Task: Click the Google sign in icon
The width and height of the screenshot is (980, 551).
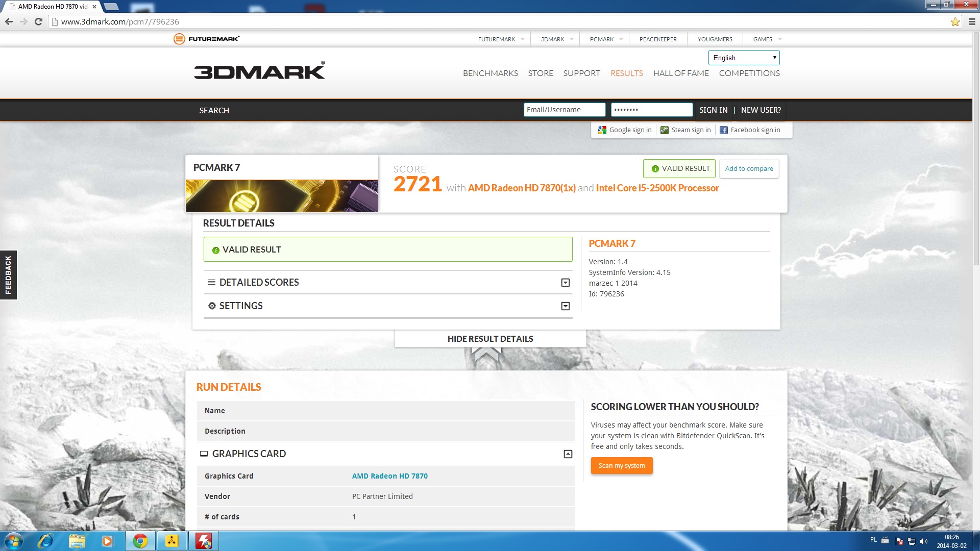Action: tap(602, 130)
